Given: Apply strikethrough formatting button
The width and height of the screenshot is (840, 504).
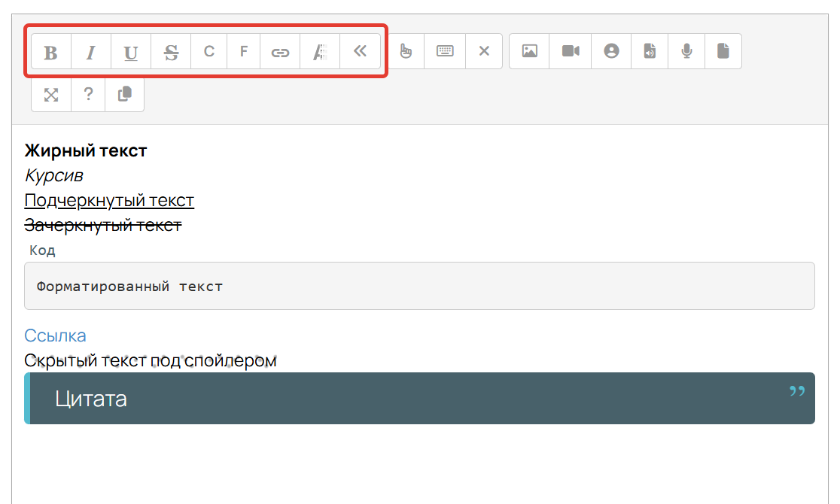Looking at the screenshot, I should coord(171,51).
